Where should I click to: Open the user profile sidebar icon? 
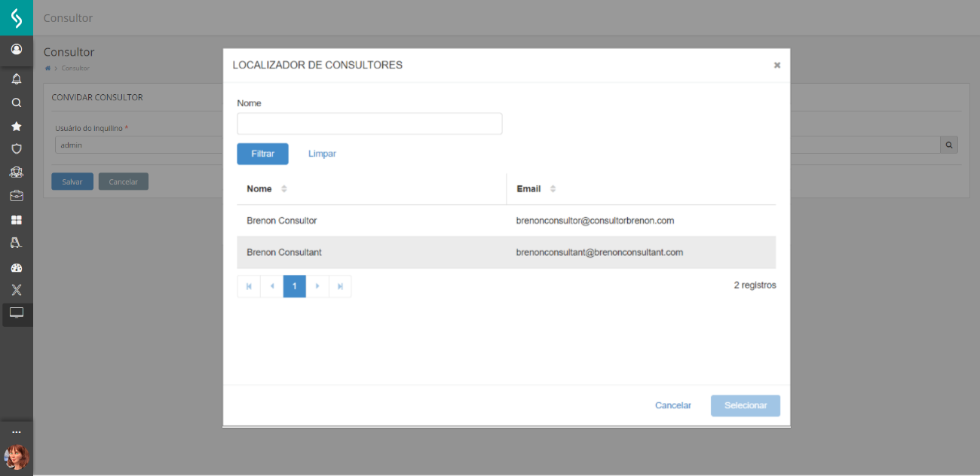[17, 50]
